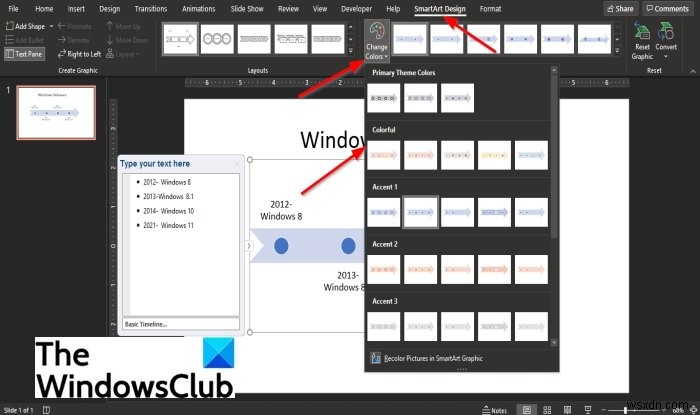Click the accessibility check status bar icon
Viewport: 700px width, 415px height.
46,410
